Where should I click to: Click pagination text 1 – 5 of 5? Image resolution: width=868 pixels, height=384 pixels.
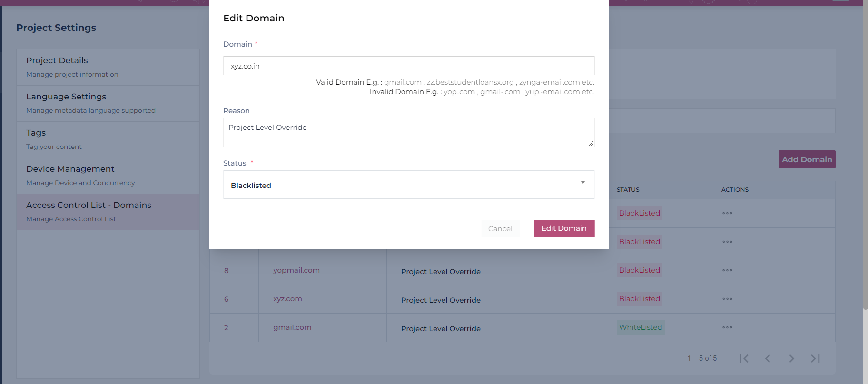tap(702, 358)
